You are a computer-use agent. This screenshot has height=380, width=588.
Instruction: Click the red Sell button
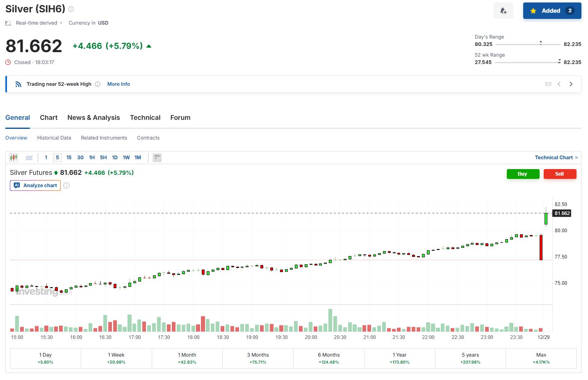[560, 174]
